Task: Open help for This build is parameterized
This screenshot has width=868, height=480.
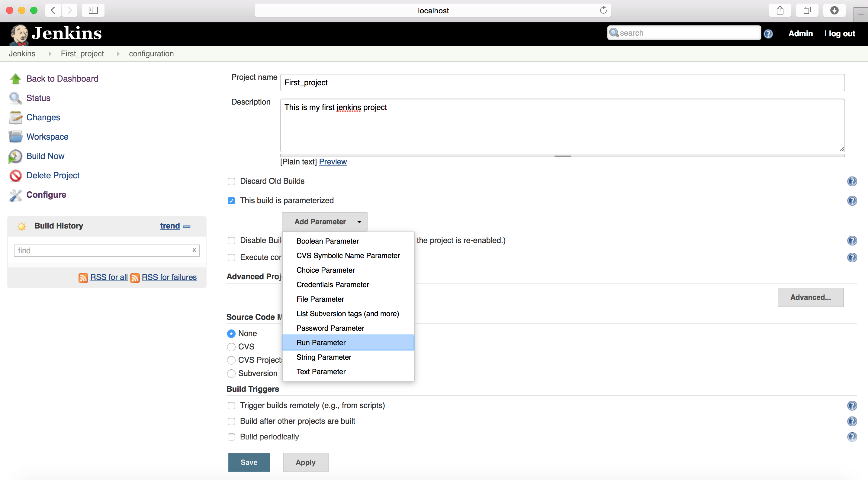Action: (852, 201)
